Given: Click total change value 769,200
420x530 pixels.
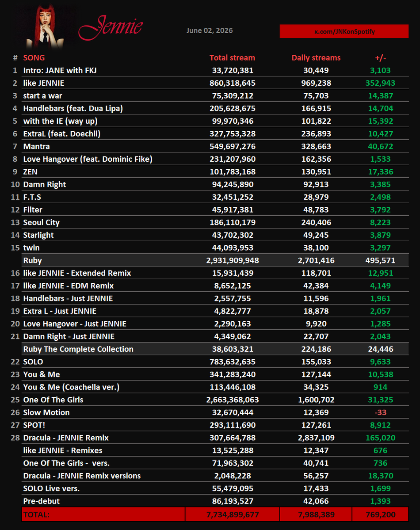Looking at the screenshot, I should coord(381,515).
